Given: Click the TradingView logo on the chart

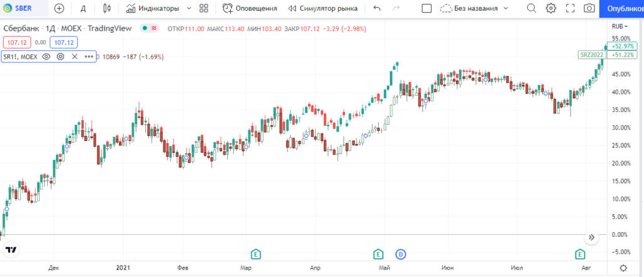Looking at the screenshot, I should coord(11,249).
